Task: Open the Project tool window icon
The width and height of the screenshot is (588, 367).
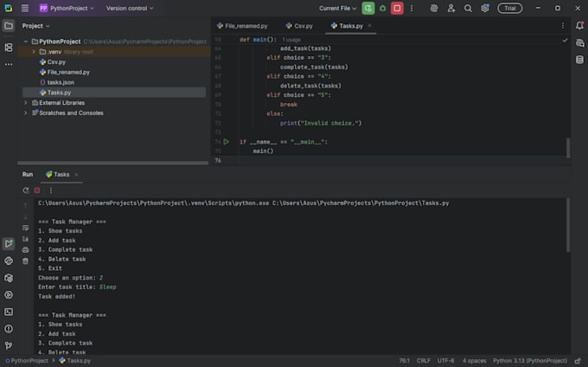Action: [9, 26]
